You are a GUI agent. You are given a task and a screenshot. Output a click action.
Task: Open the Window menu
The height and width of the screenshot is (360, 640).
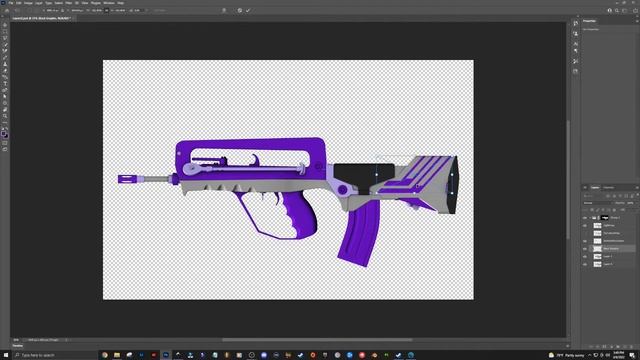(x=109, y=3)
